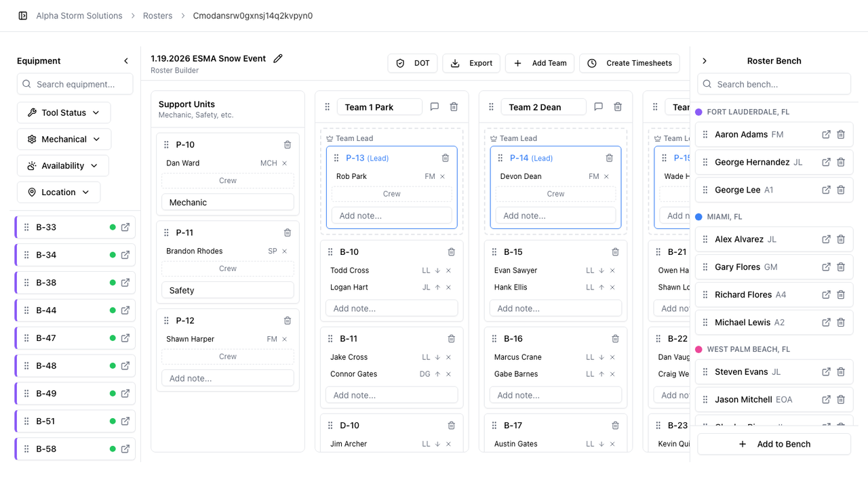Move Todd Cross down

pyautogui.click(x=437, y=270)
